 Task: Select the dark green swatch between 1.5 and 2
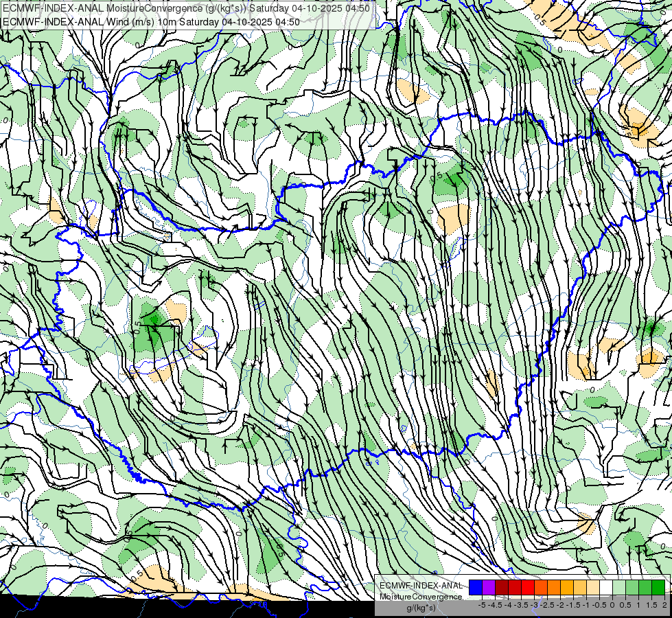click(x=658, y=587)
